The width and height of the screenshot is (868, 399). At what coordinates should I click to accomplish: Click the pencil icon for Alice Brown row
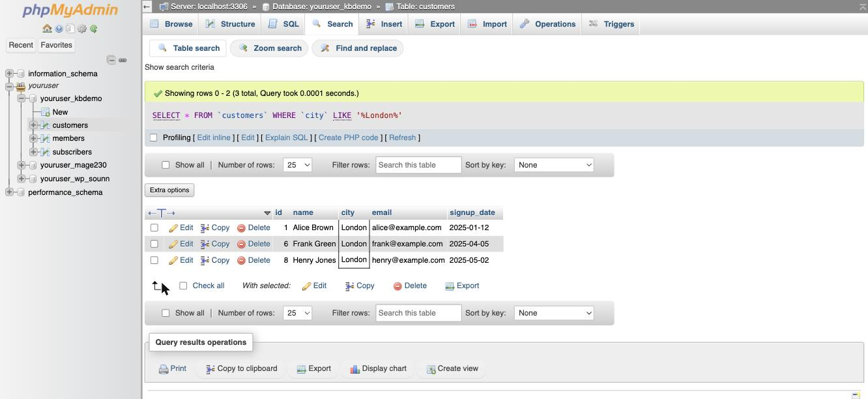[173, 228]
